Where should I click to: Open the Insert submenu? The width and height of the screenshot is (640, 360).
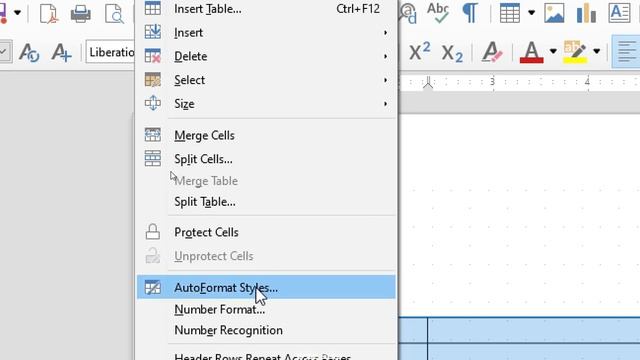[266, 33]
